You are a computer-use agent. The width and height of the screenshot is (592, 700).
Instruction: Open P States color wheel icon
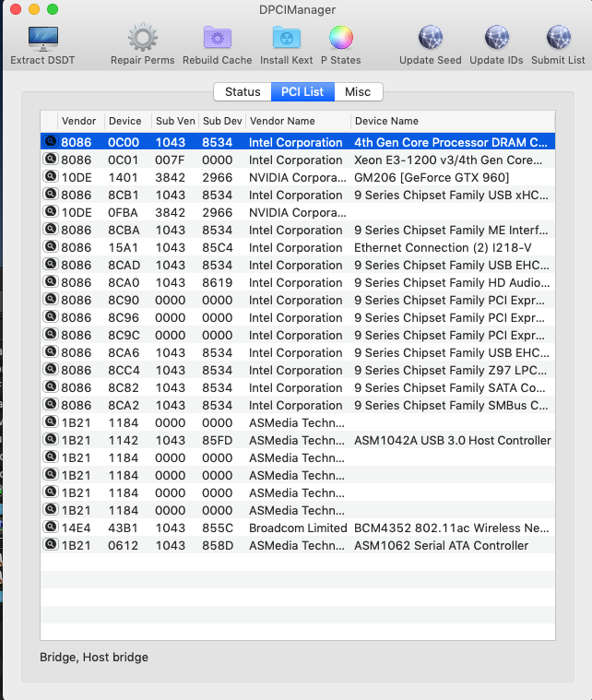coord(341,38)
